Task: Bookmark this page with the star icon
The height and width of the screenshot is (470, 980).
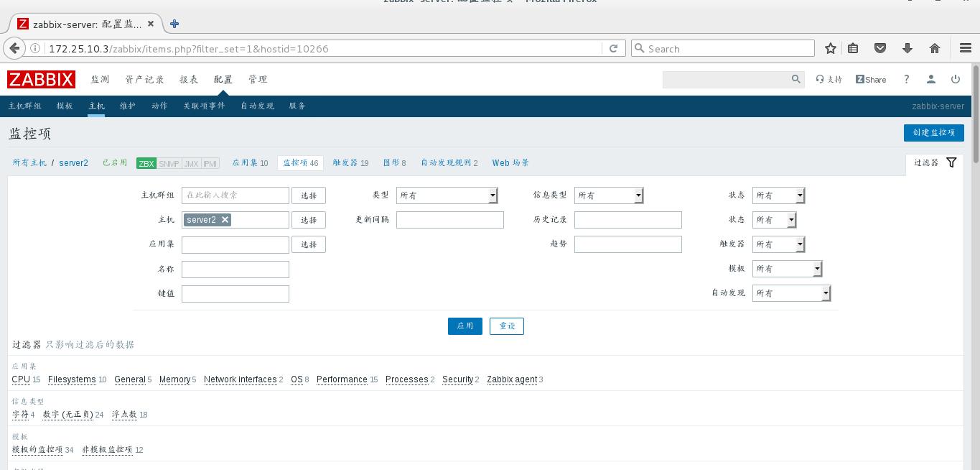Action: click(831, 48)
